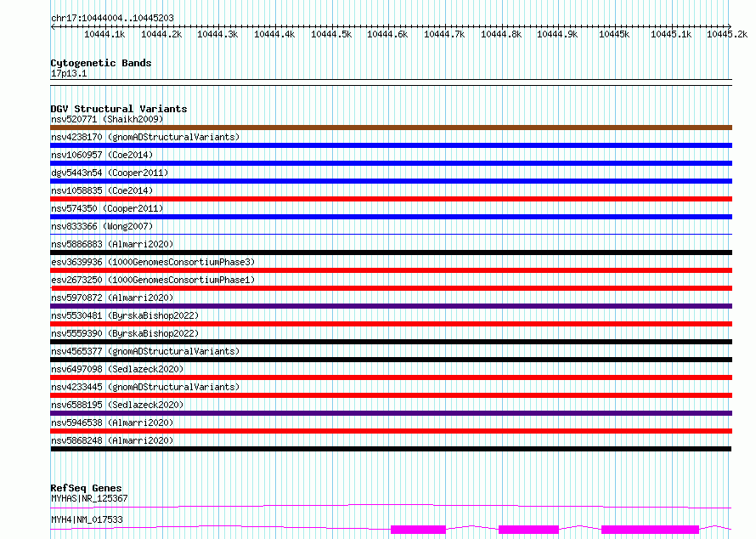The height and width of the screenshot is (539, 756).
Task: Click the 10444.5k ruler label
Action: 331,34
